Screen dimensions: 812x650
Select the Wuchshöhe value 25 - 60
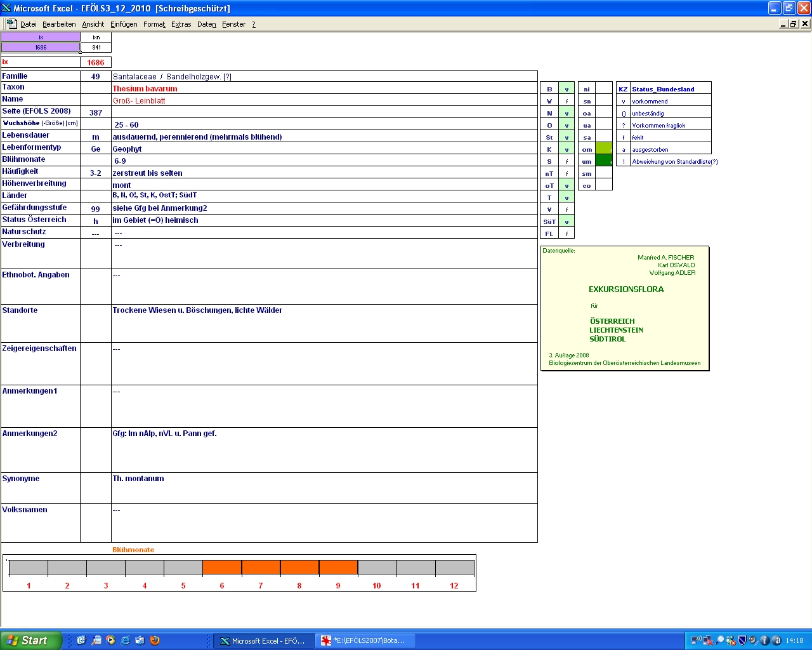pos(126,125)
